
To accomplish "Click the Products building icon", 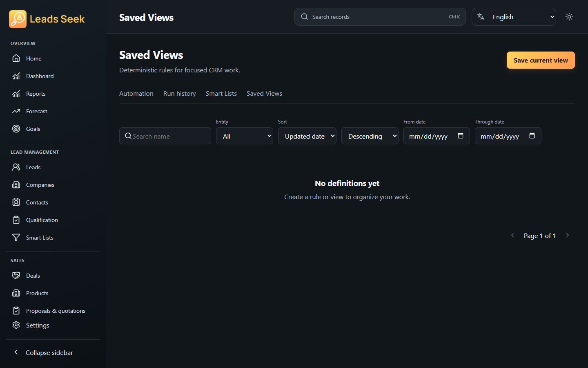I will 16,293.
